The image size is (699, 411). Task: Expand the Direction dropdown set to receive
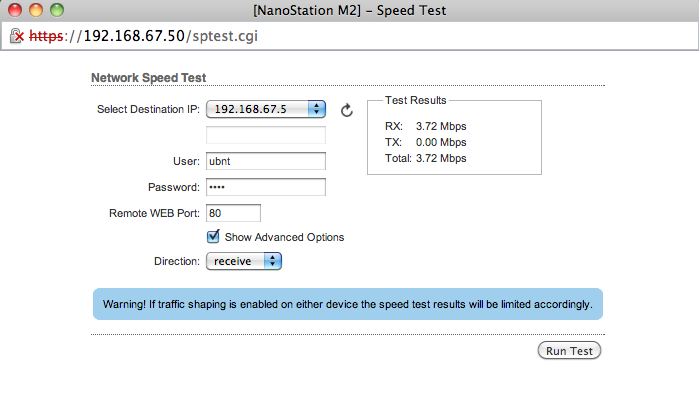244,261
